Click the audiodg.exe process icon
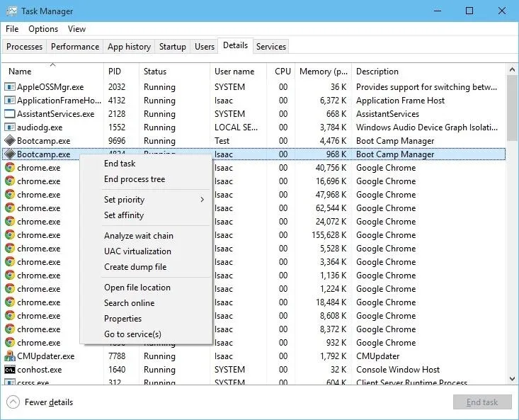The width and height of the screenshot is (519, 420). (x=10, y=127)
